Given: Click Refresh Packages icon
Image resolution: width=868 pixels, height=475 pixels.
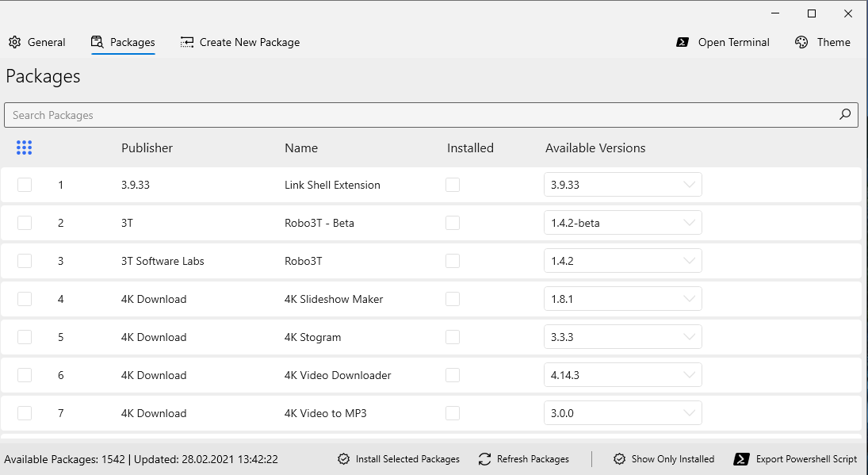Looking at the screenshot, I should (485, 459).
